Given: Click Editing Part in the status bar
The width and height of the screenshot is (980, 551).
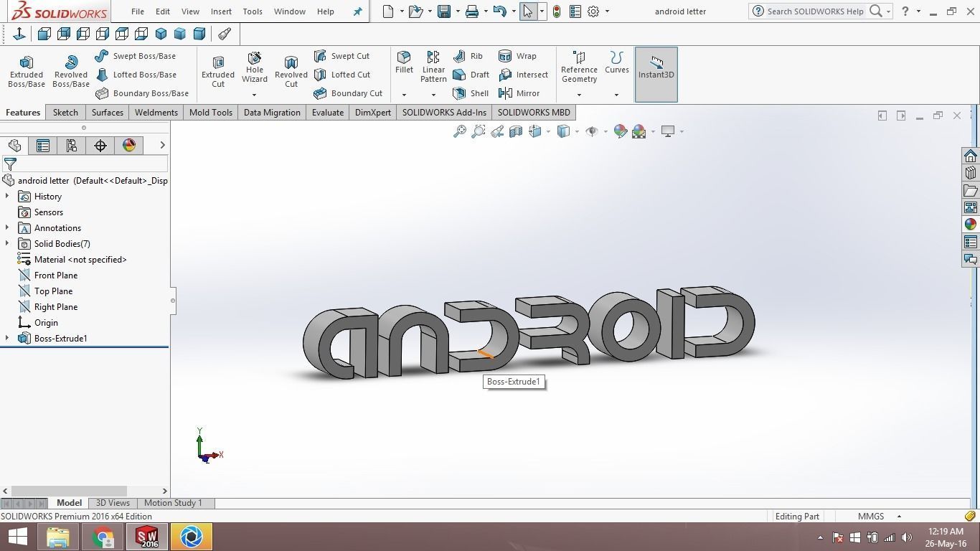Looking at the screenshot, I should (x=797, y=516).
